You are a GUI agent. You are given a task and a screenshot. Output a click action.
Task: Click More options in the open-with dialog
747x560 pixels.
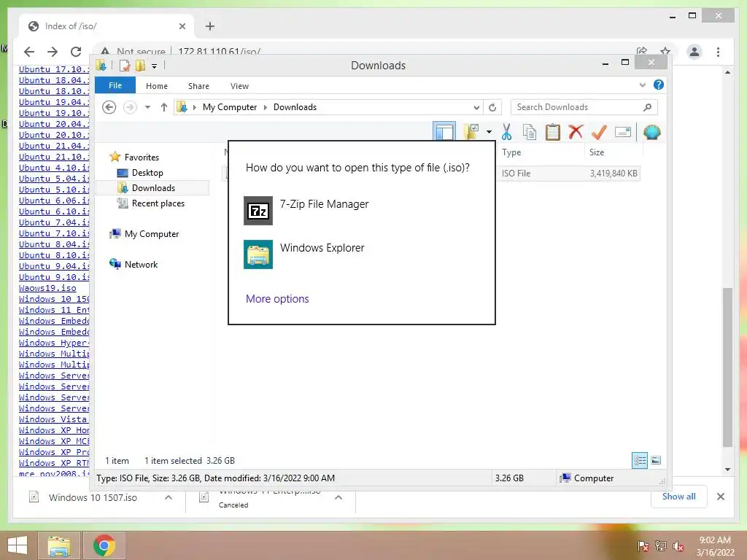277,298
